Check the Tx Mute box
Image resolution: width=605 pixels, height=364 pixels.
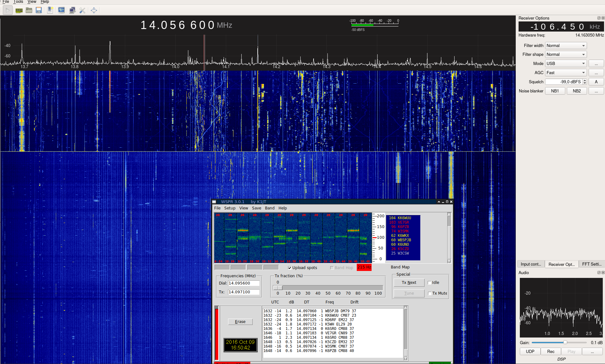[x=430, y=293]
